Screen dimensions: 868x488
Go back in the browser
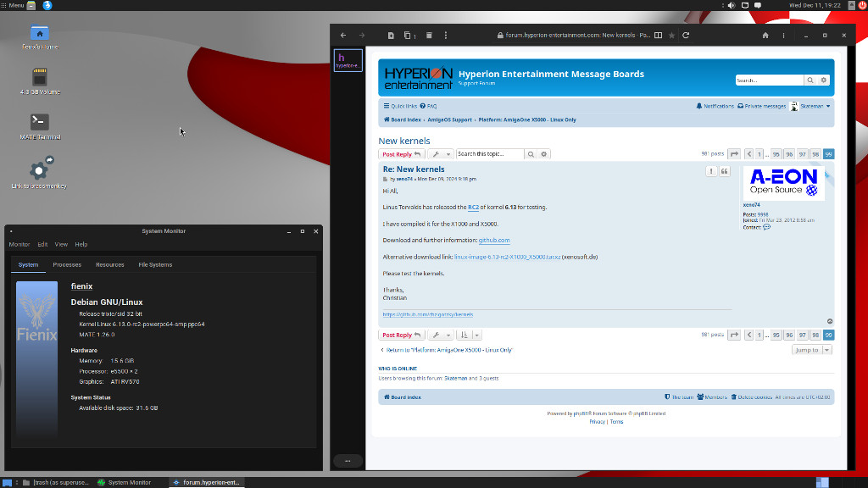click(x=343, y=36)
